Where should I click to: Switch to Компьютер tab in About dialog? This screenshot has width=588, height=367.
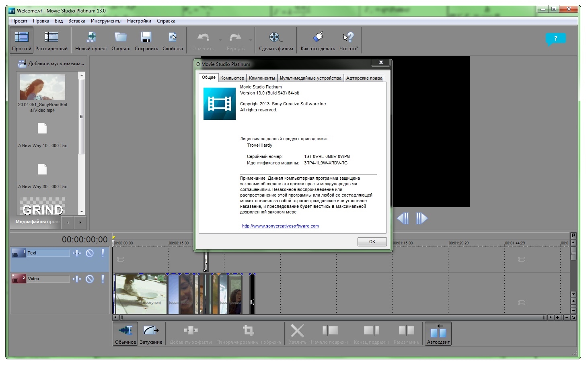pos(232,78)
